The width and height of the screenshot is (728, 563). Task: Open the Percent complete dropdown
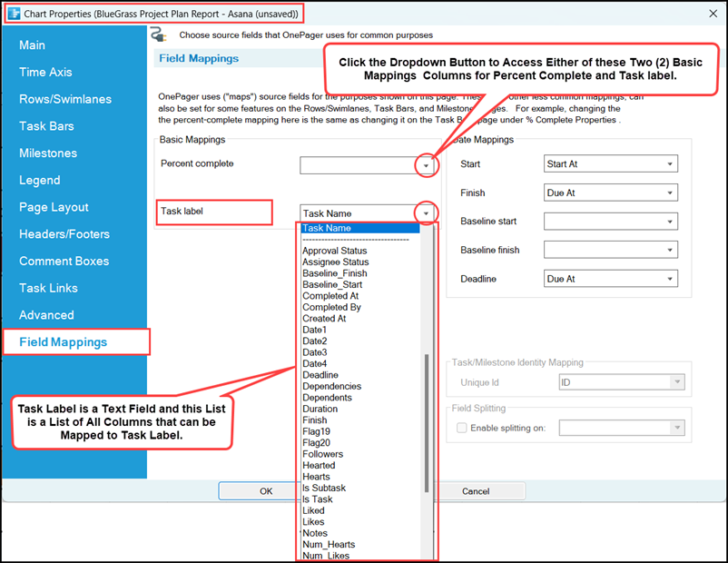[425, 166]
